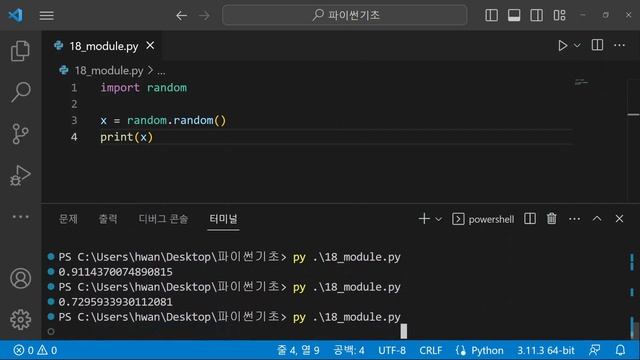The height and width of the screenshot is (360, 640).
Task: Open the Run and Debug view
Action: pyautogui.click(x=20, y=176)
